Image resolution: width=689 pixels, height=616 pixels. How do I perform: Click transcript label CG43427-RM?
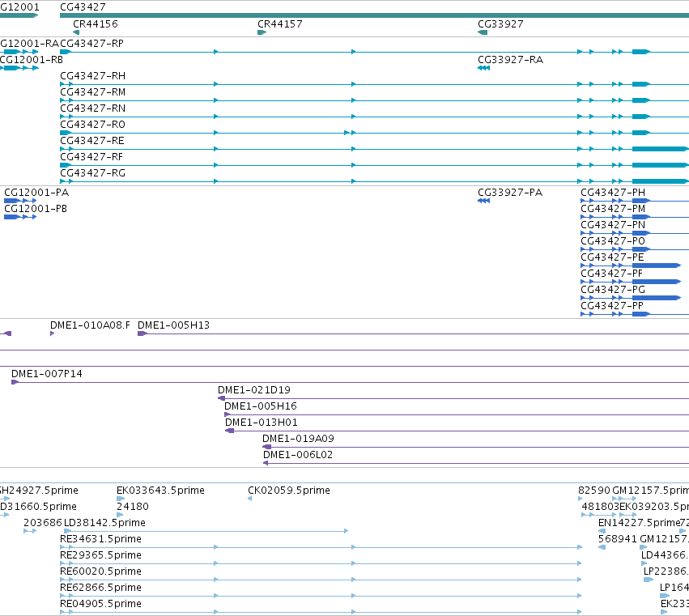93,92
